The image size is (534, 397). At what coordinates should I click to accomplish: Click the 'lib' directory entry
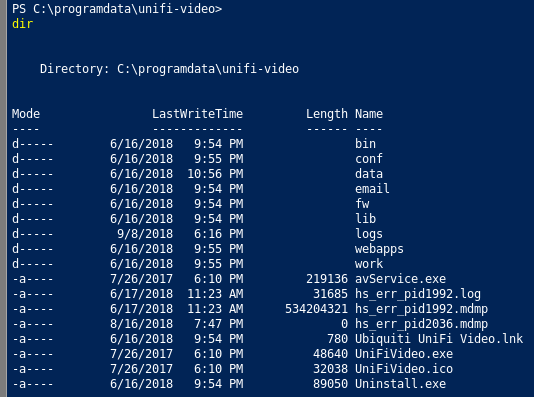click(x=365, y=219)
